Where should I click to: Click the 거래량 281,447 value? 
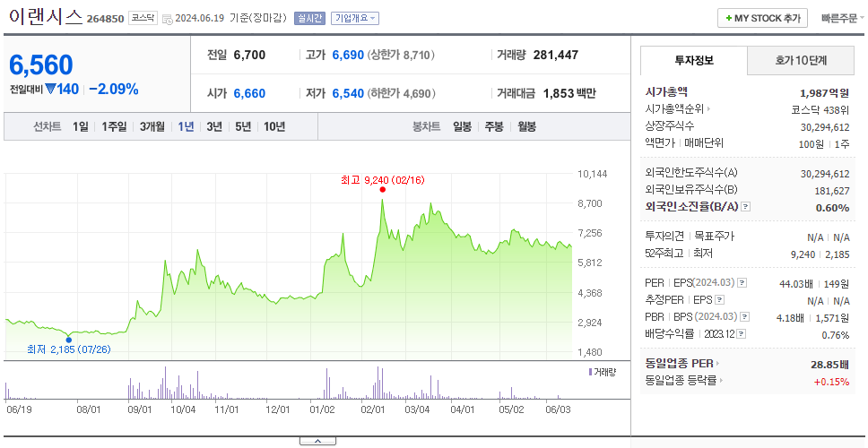pos(556,55)
